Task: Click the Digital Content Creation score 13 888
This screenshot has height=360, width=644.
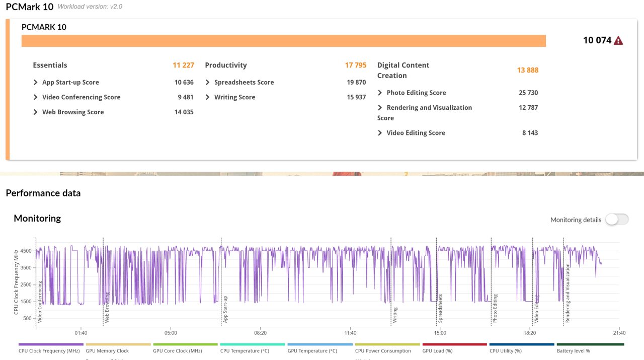Action: coord(528,70)
